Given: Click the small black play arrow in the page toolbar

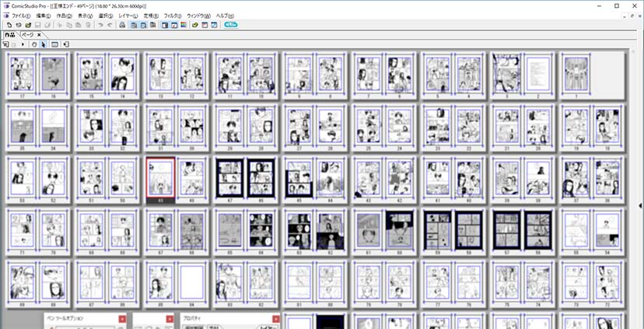Looking at the screenshot, I should (x=23, y=44).
